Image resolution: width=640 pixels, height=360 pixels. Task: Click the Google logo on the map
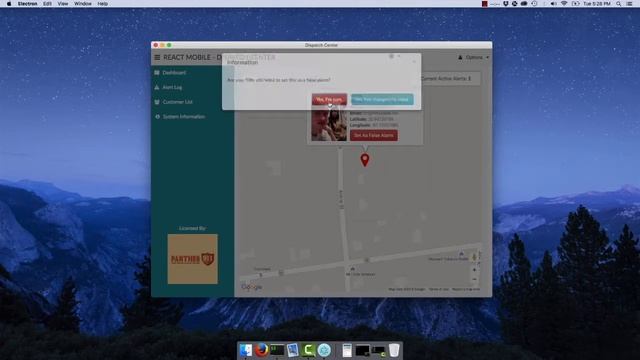[251, 287]
